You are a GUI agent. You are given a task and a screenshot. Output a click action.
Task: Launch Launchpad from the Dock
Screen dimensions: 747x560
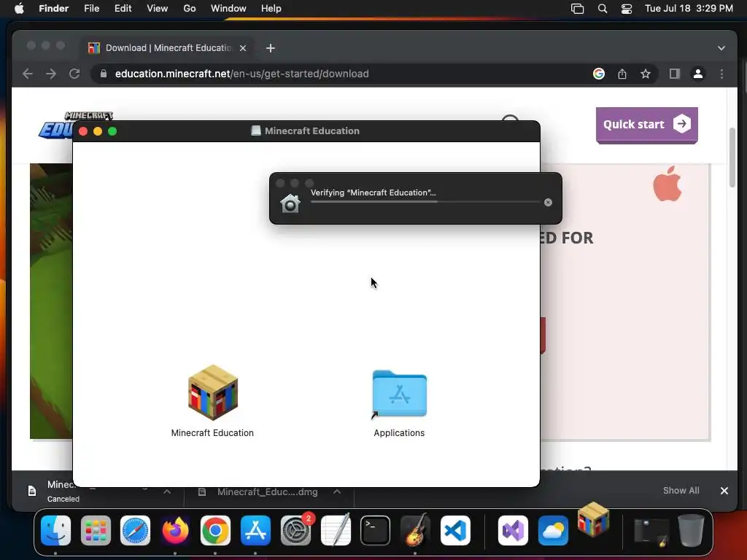coord(96,530)
